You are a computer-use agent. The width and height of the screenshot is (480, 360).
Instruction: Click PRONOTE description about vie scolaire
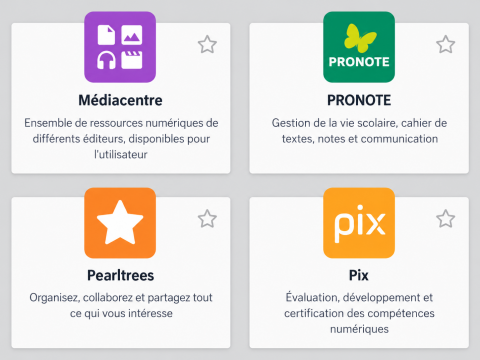tap(359, 131)
